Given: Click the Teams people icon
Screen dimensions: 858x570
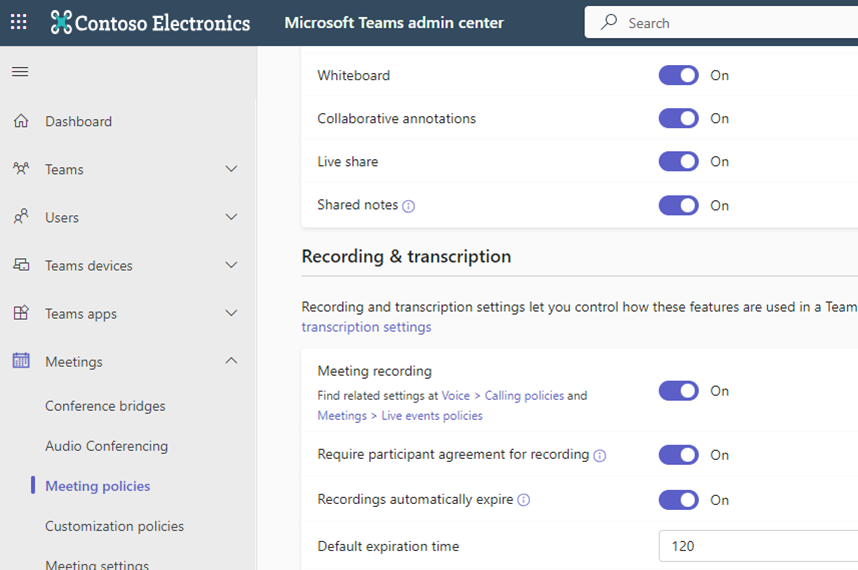Looking at the screenshot, I should coord(21,168).
